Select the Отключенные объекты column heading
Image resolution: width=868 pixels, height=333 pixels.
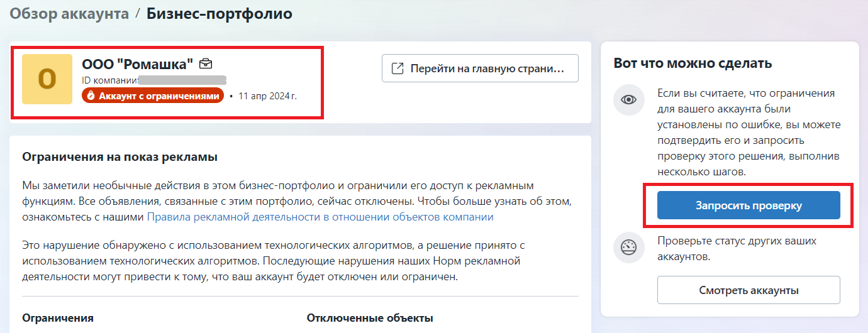[x=370, y=318]
